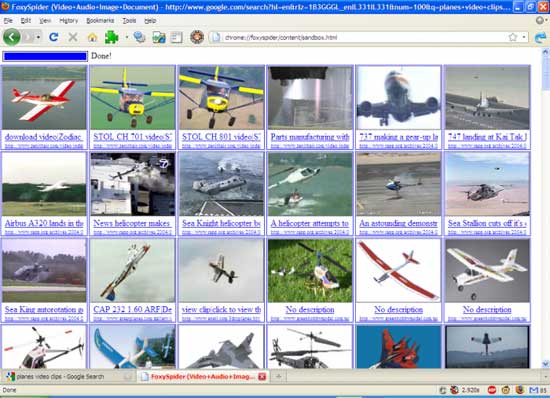Image resolution: width=550 pixels, height=398 pixels.
Task: Open the home page icon
Action: pos(92,37)
